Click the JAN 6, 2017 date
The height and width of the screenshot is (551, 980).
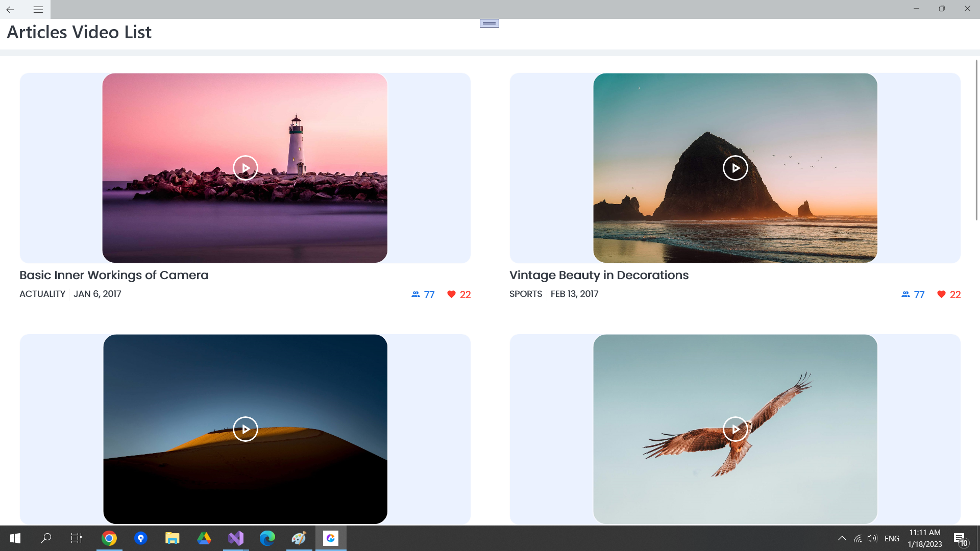[x=97, y=294]
